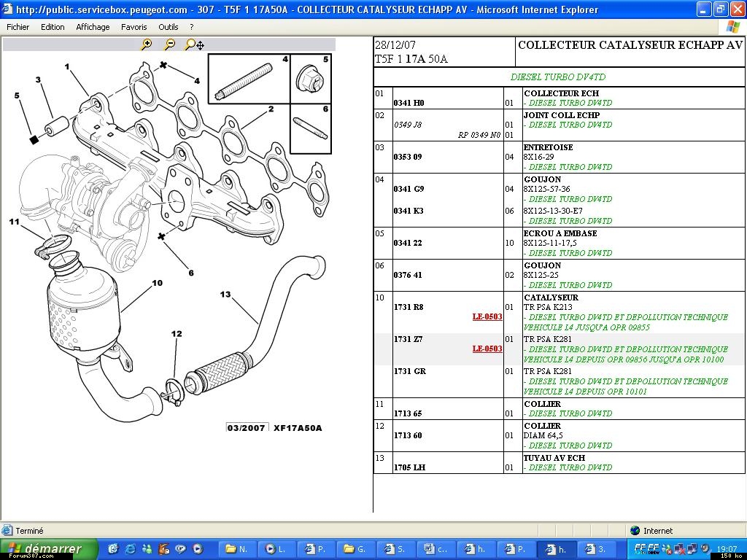Click the zoom out magnifier icon
Image resolution: width=747 pixels, height=560 pixels.
pos(169,44)
